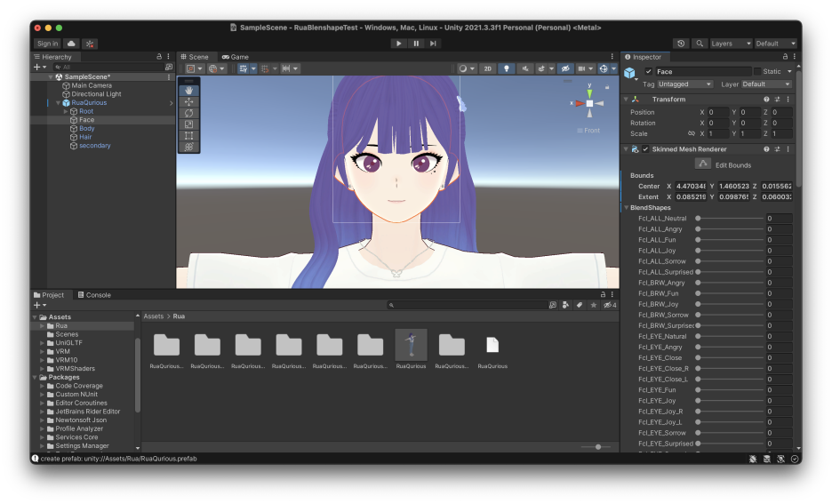Click the global search magnifier icon
Image resolution: width=832 pixels, height=504 pixels.
(700, 44)
